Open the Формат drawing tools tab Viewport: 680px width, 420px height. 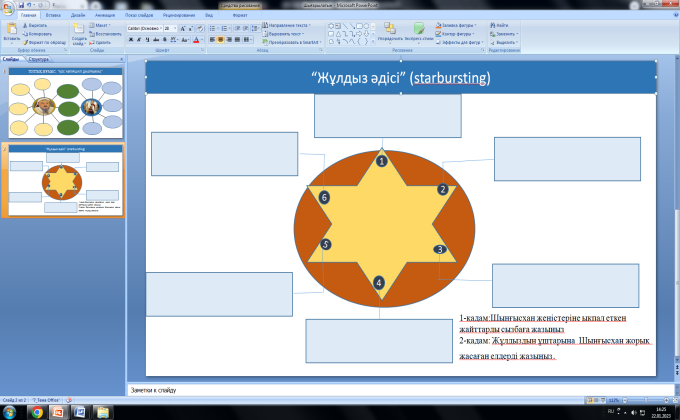240,15
